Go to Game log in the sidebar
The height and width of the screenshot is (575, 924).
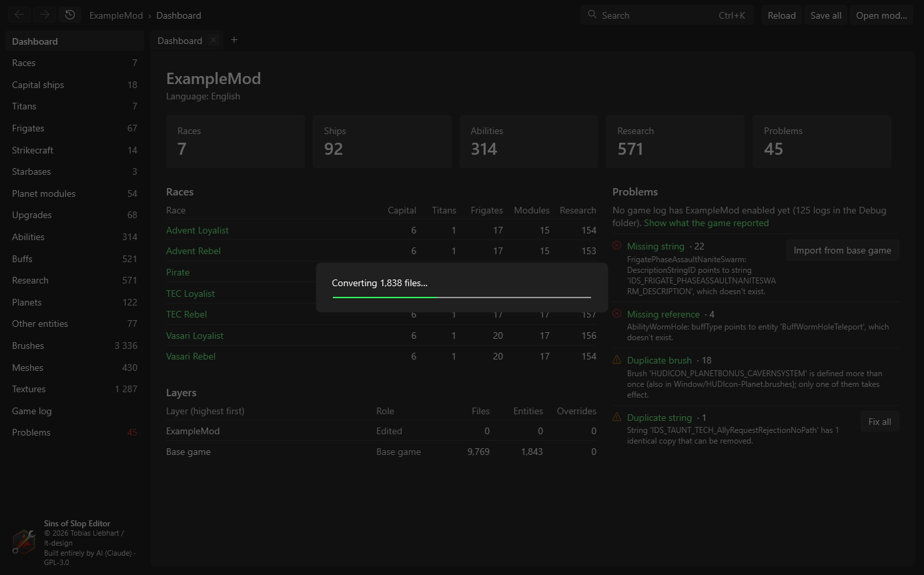[x=75, y=411]
